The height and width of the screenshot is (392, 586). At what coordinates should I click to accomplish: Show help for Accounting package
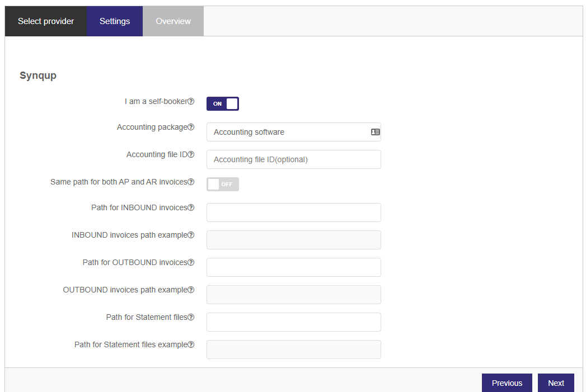pyautogui.click(x=191, y=127)
